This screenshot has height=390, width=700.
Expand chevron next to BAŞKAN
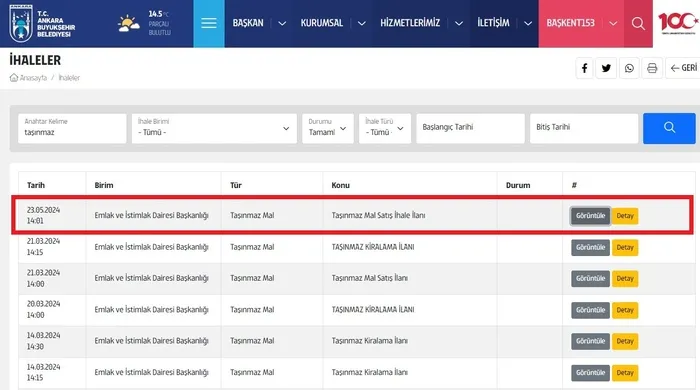click(282, 24)
